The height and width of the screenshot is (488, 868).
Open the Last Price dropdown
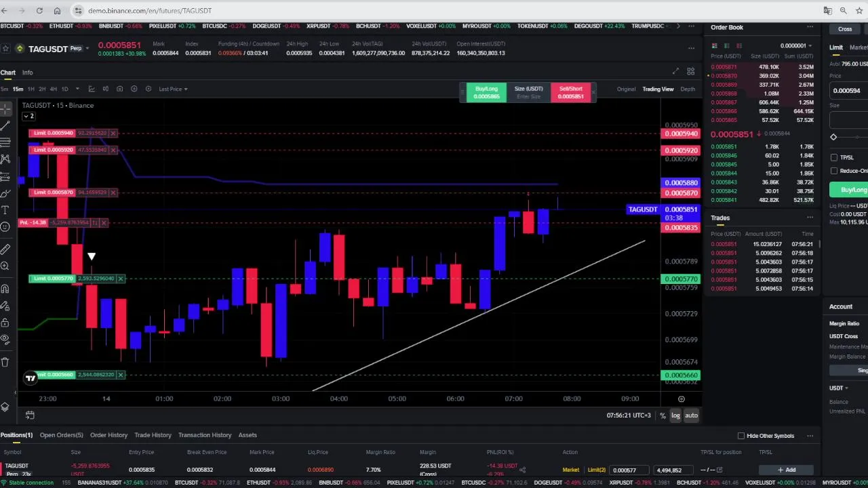tap(173, 89)
